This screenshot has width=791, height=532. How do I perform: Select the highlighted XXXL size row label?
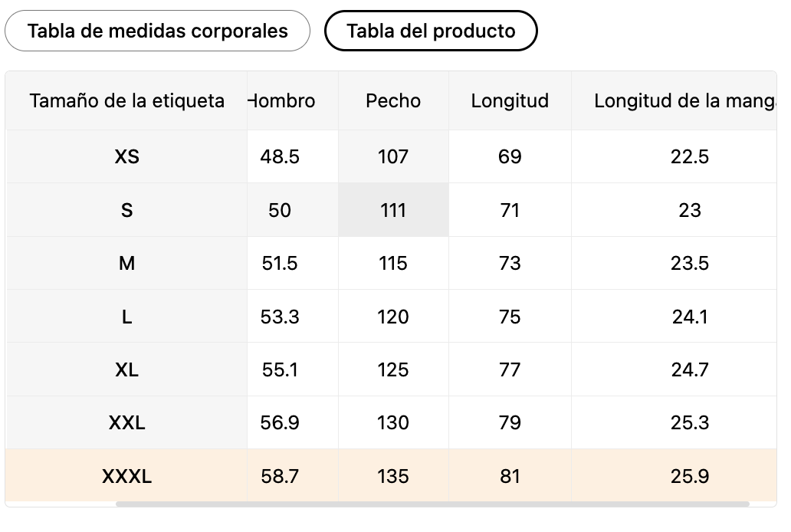[x=127, y=477]
